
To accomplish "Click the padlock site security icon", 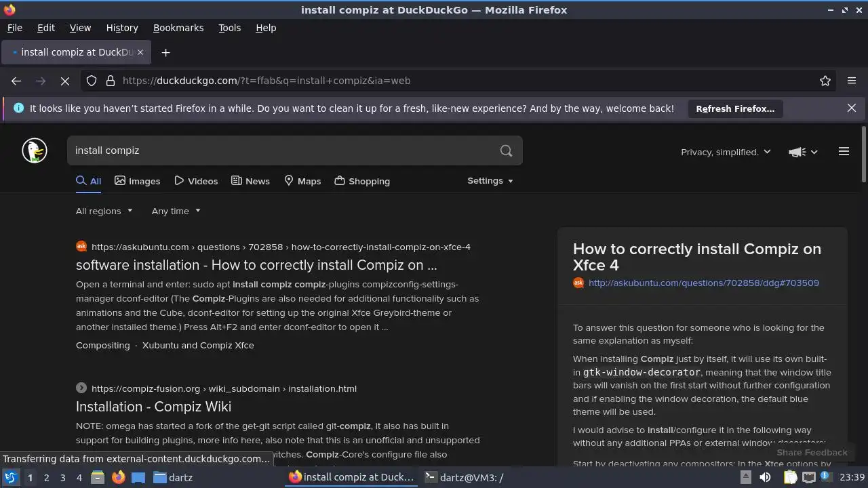I will coord(111,81).
